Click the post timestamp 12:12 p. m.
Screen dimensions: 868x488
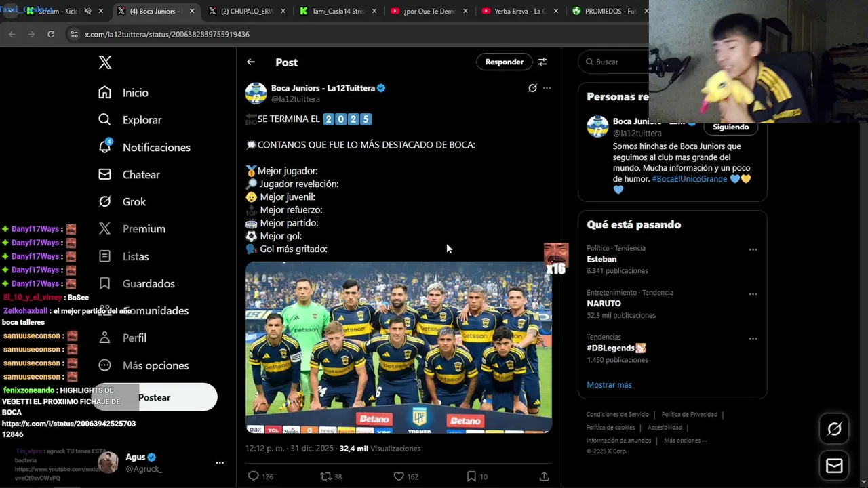point(290,449)
